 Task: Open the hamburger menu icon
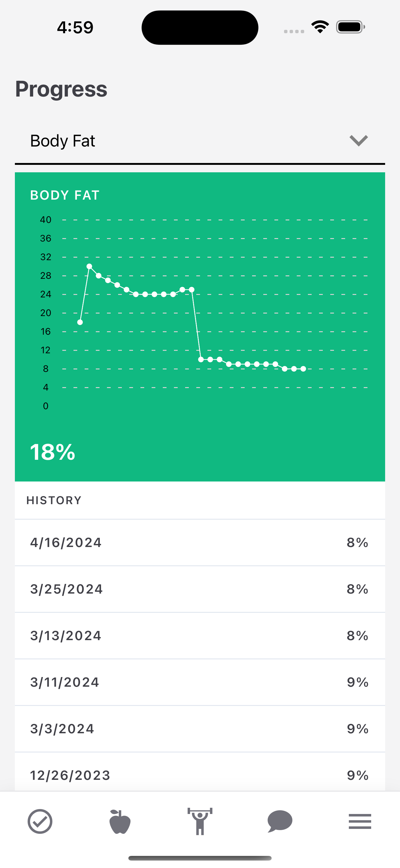tap(360, 821)
